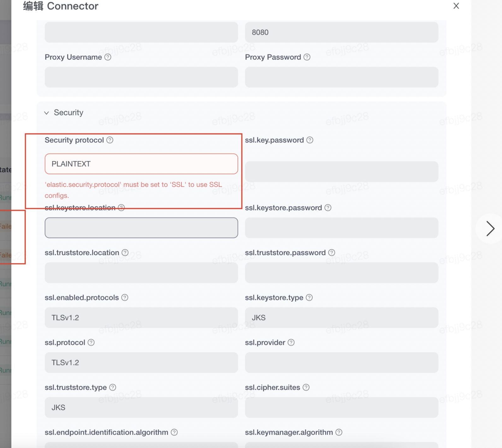Viewport: 502px width, 448px height.
Task: Click the ssl.keystore.location input
Action: click(x=141, y=228)
